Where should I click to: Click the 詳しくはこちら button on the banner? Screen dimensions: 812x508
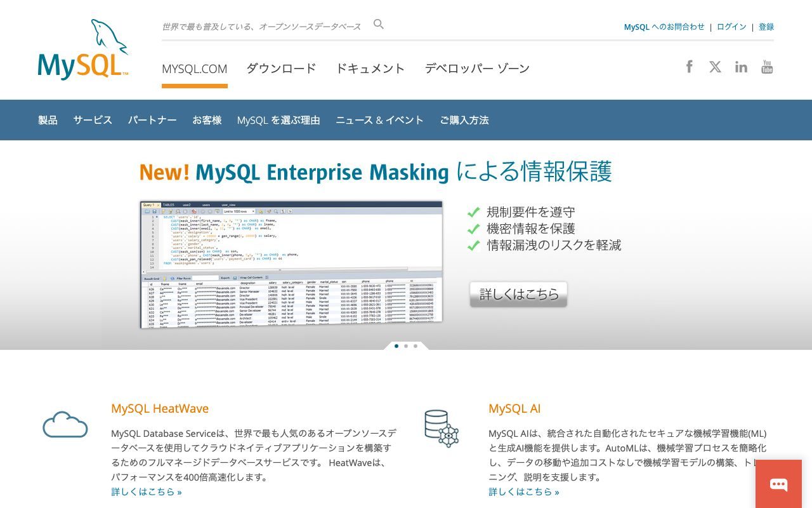click(518, 294)
